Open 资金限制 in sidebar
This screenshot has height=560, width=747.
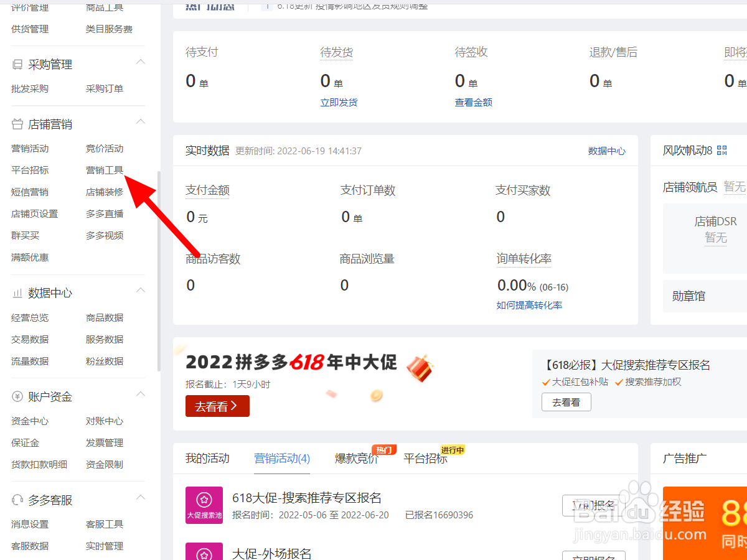105,465
